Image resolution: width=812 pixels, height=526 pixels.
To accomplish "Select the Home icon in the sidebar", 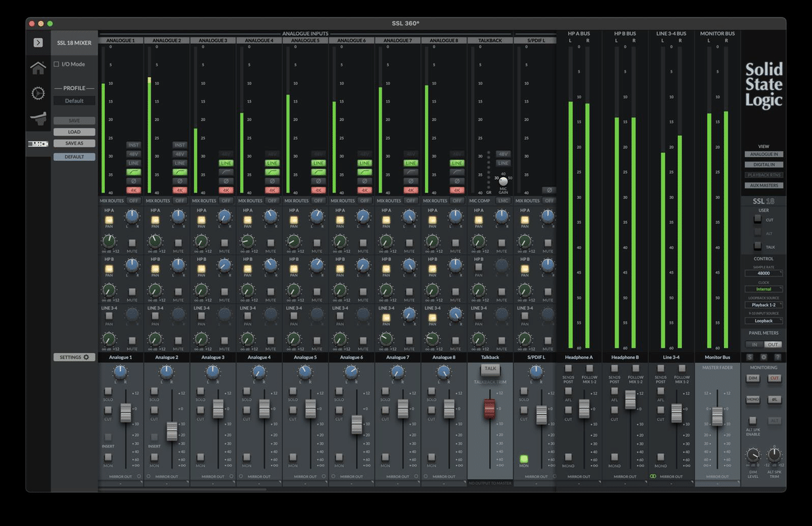I will [x=37, y=68].
